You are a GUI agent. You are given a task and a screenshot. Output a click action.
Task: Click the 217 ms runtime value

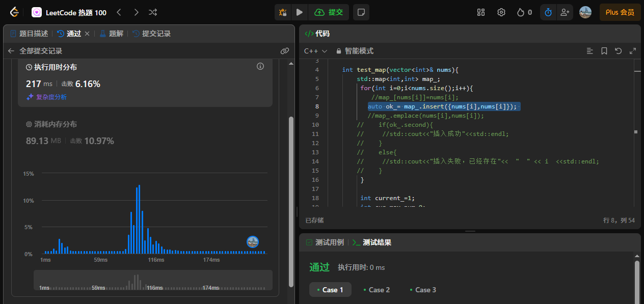coord(39,84)
